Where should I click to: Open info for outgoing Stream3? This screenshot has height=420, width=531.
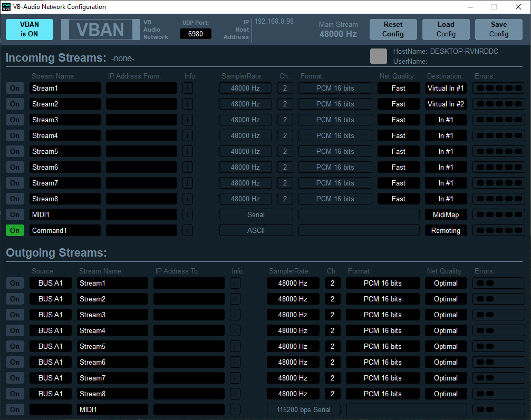point(235,315)
